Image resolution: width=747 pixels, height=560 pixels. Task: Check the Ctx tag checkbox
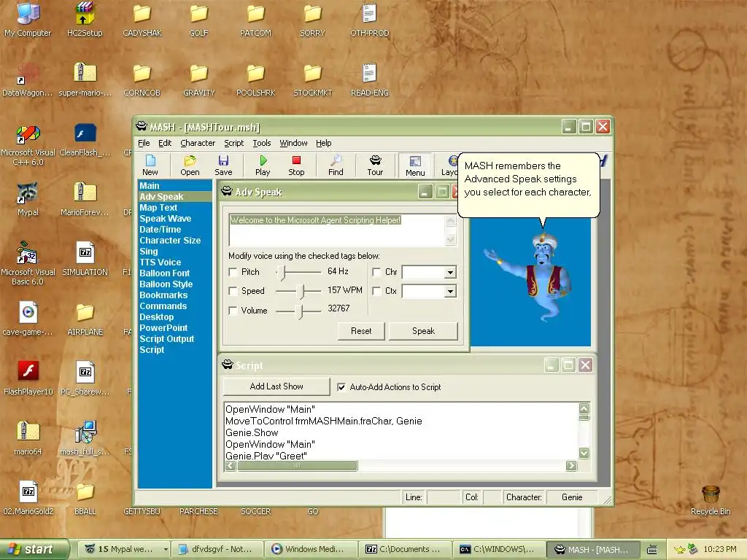click(x=376, y=291)
